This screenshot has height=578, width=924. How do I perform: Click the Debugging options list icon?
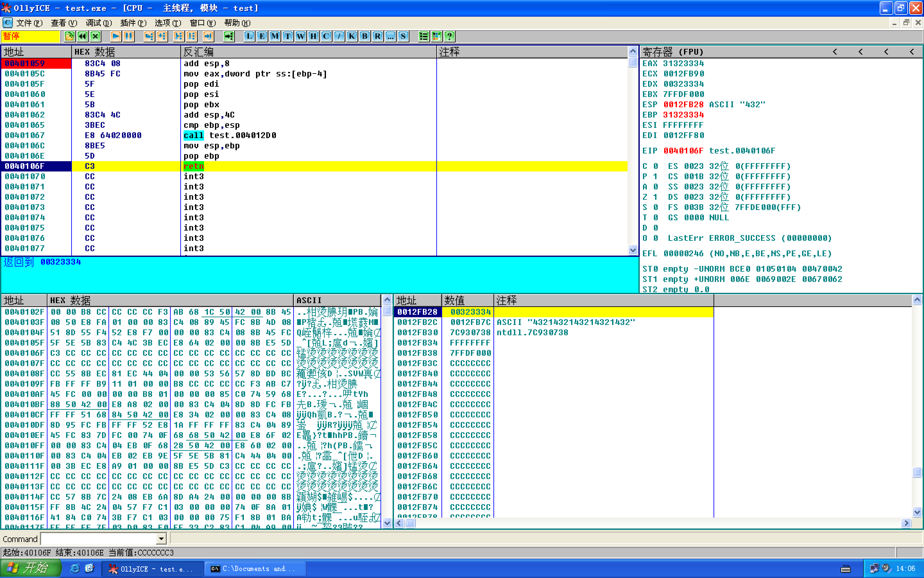click(x=424, y=36)
